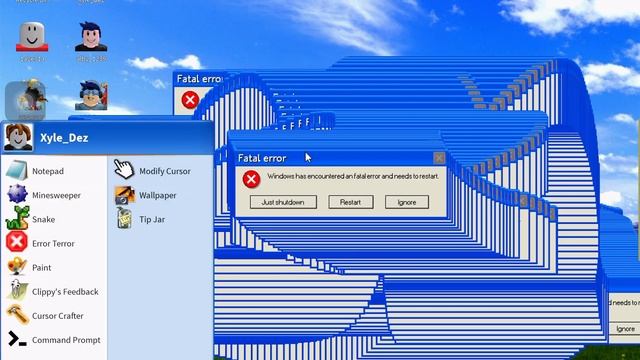
Task: Click the background Fatal error window title
Action: click(x=199, y=79)
